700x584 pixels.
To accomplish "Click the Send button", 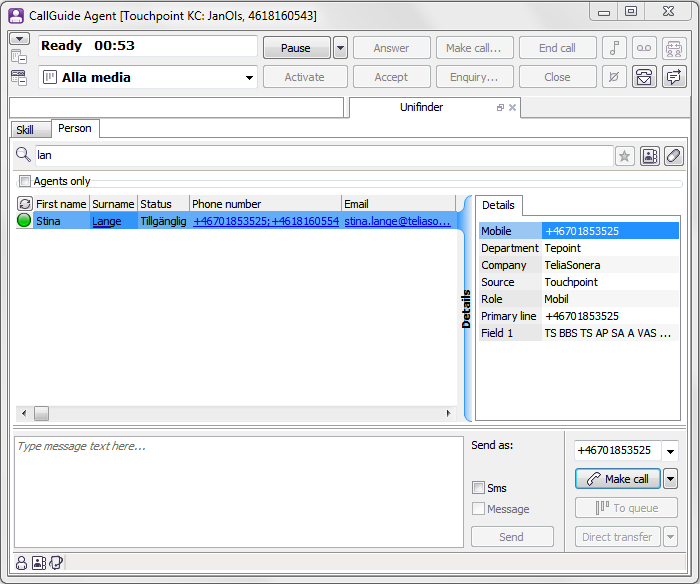I will (512, 537).
